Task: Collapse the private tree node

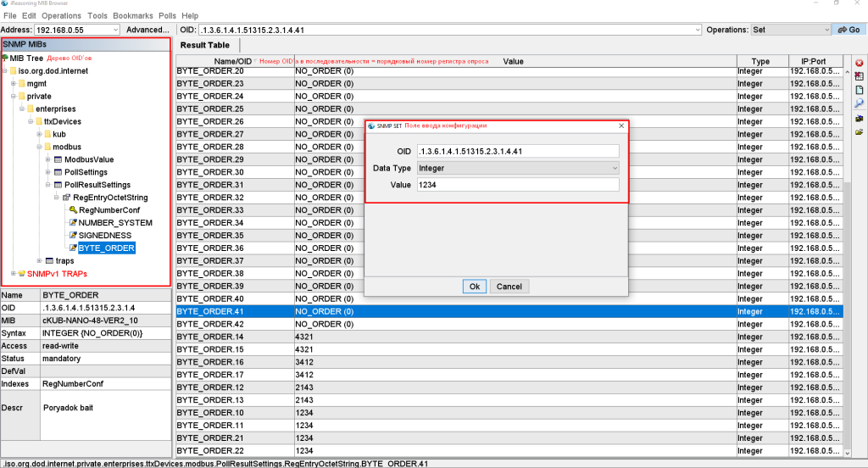Action: (x=14, y=97)
